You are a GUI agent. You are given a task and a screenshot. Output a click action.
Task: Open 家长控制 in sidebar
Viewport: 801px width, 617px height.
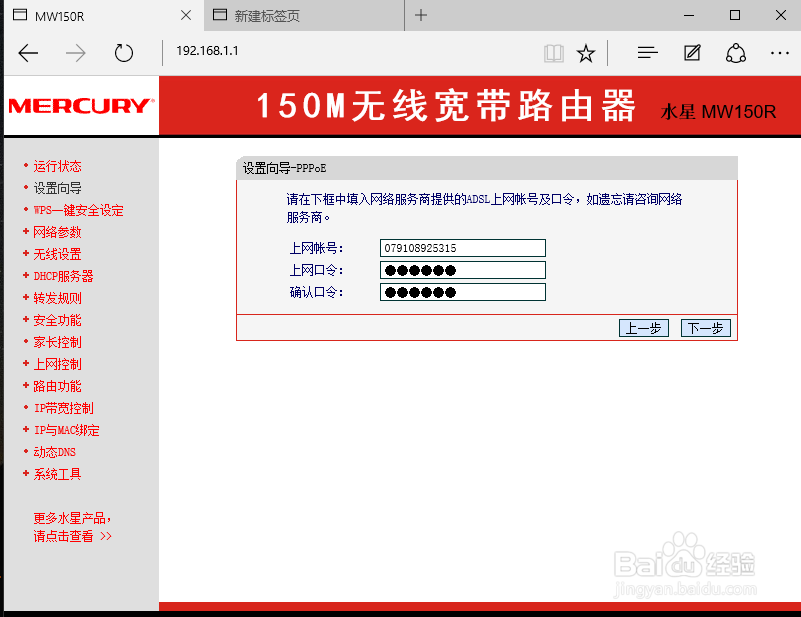57,342
